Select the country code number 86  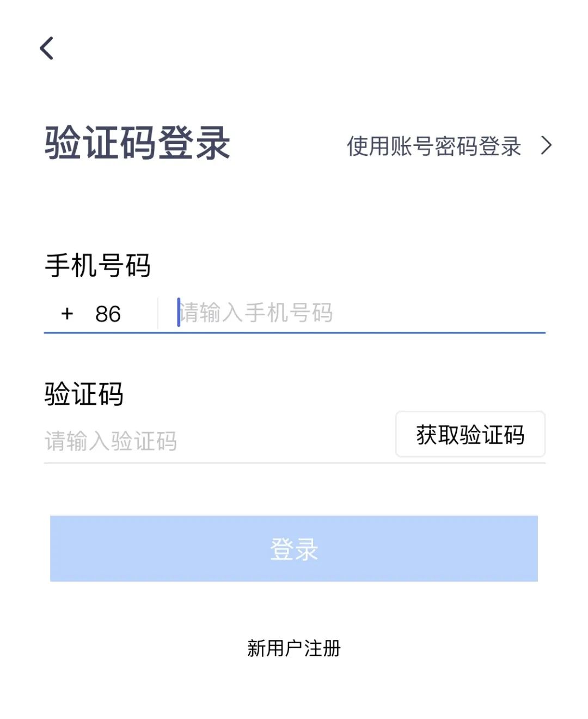108,313
